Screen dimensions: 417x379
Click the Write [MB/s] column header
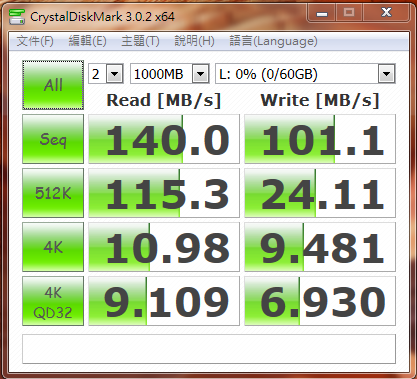click(320, 100)
